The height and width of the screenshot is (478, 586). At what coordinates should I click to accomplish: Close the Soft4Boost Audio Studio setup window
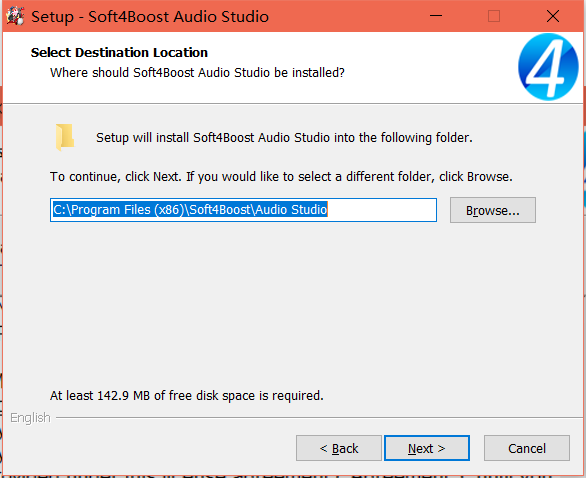553,16
